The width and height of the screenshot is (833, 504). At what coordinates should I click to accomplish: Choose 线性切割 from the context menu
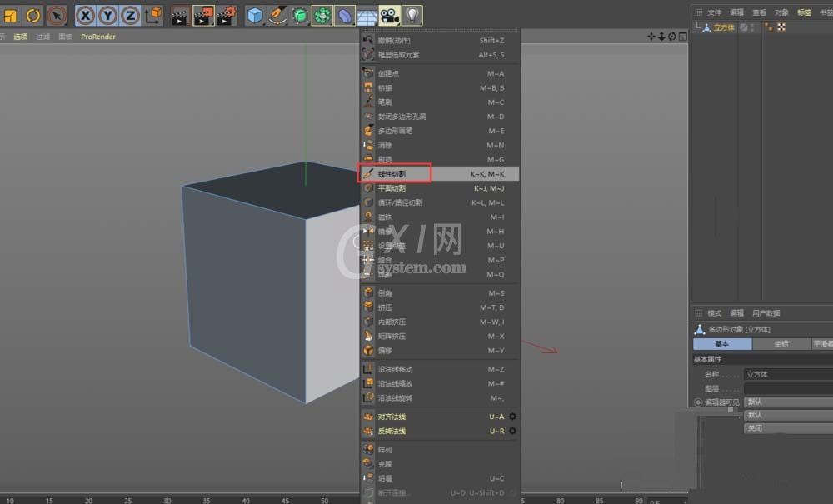click(439, 173)
